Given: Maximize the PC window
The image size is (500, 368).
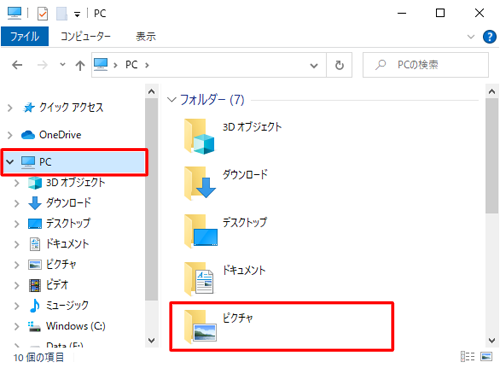Looking at the screenshot, I should pos(440,13).
